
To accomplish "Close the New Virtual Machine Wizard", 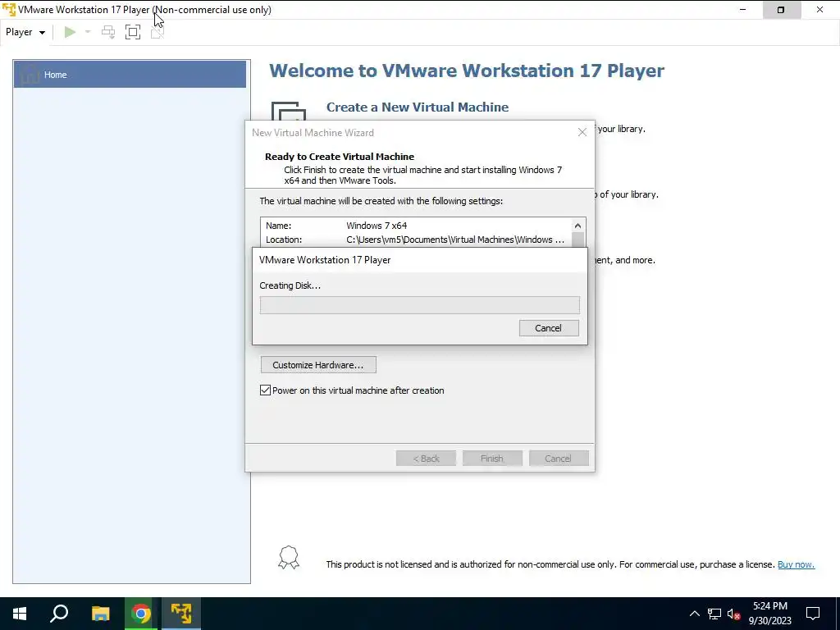I will pyautogui.click(x=582, y=132).
